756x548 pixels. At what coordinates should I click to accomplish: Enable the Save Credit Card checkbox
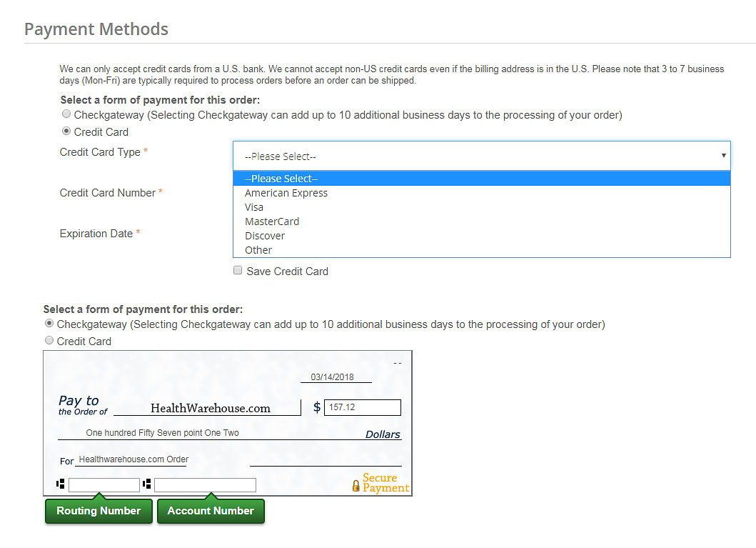point(238,271)
